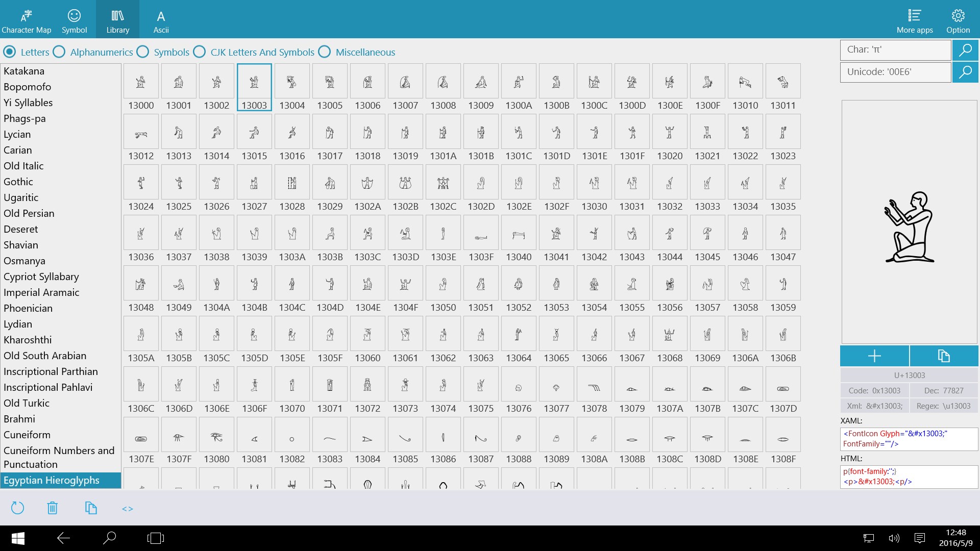Select the Alphanumerics radio button
The height and width of the screenshot is (551, 980).
click(x=60, y=52)
